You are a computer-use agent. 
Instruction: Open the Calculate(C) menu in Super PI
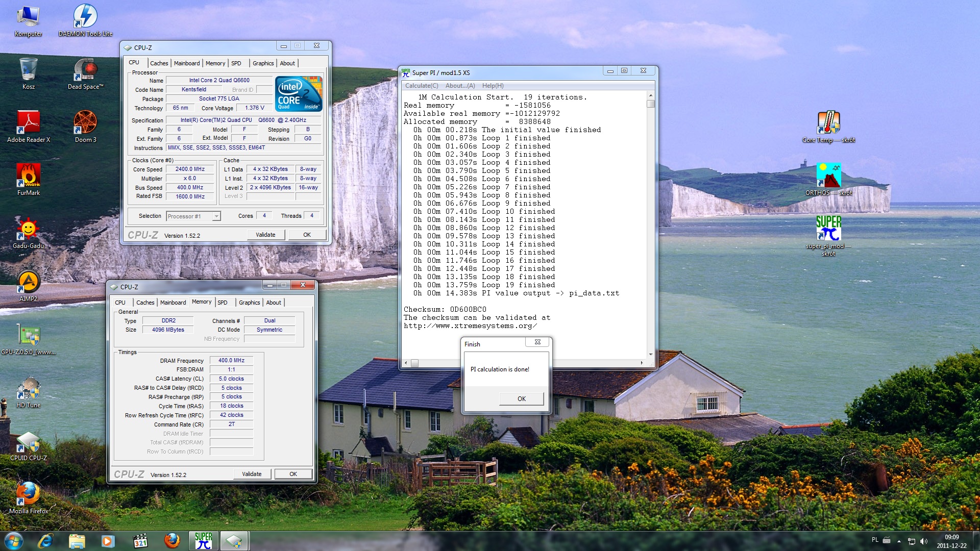(422, 86)
